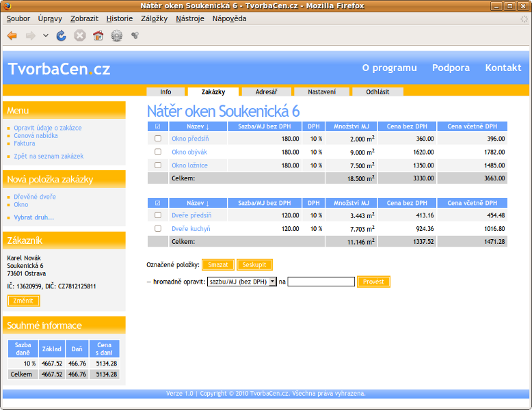Open the Kontakt link
The width and height of the screenshot is (532, 410).
coord(503,68)
